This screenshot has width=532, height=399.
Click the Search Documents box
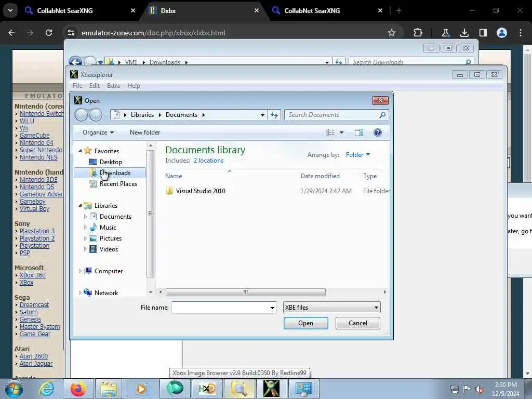coord(336,115)
